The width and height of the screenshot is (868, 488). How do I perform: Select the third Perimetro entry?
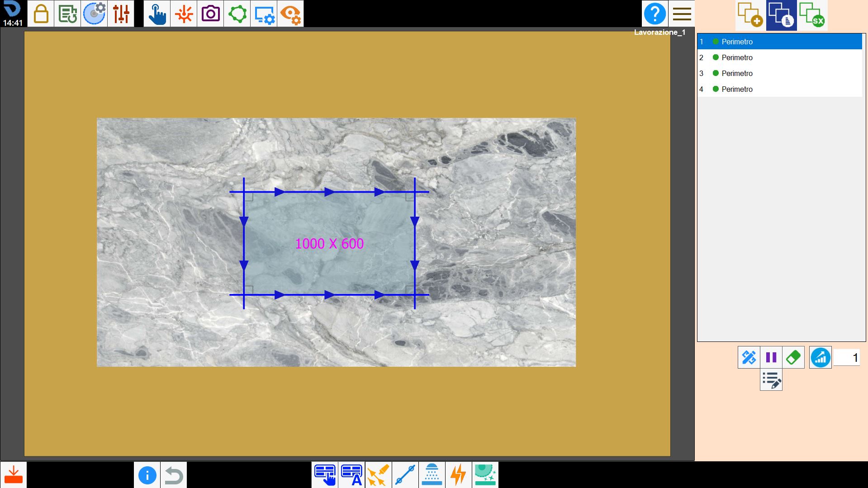coord(779,73)
